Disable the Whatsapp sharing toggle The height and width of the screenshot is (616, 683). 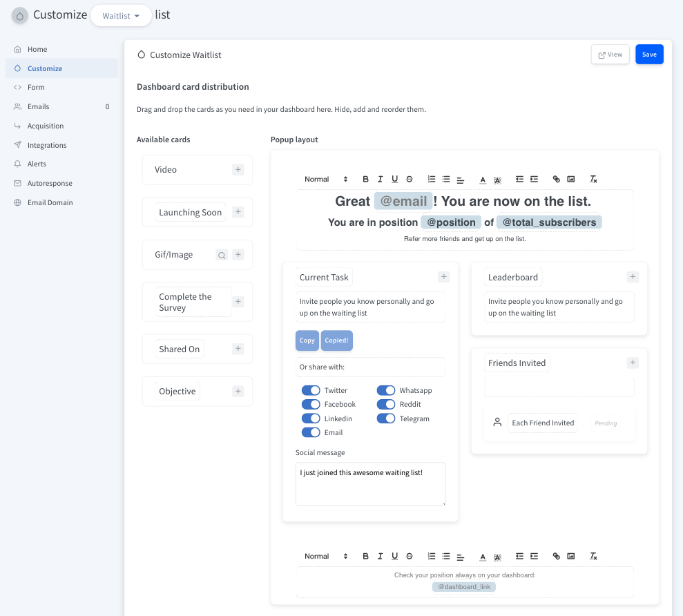[x=386, y=390]
